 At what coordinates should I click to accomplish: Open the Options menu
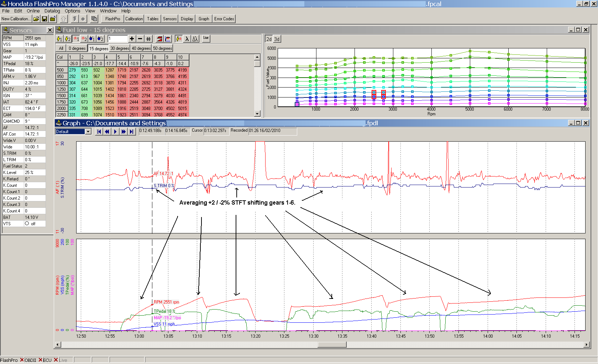[72, 11]
